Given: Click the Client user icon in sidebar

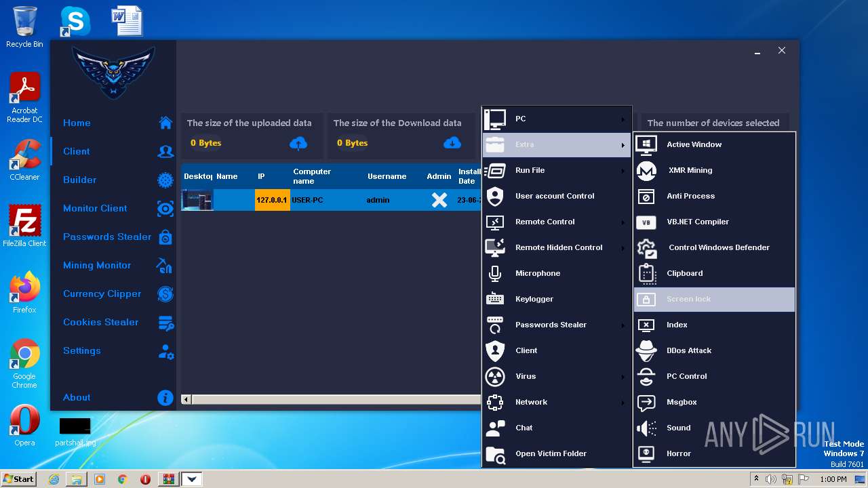Looking at the screenshot, I should pyautogui.click(x=165, y=151).
